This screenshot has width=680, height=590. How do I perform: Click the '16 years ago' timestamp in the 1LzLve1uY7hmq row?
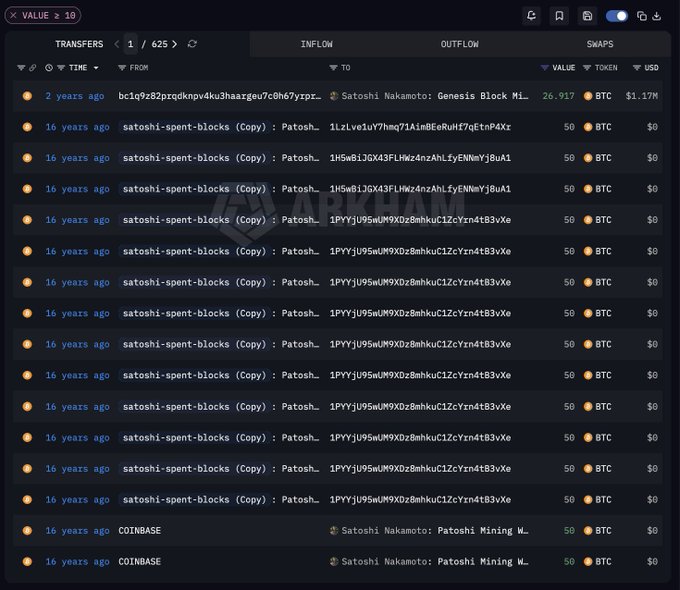tap(77, 127)
